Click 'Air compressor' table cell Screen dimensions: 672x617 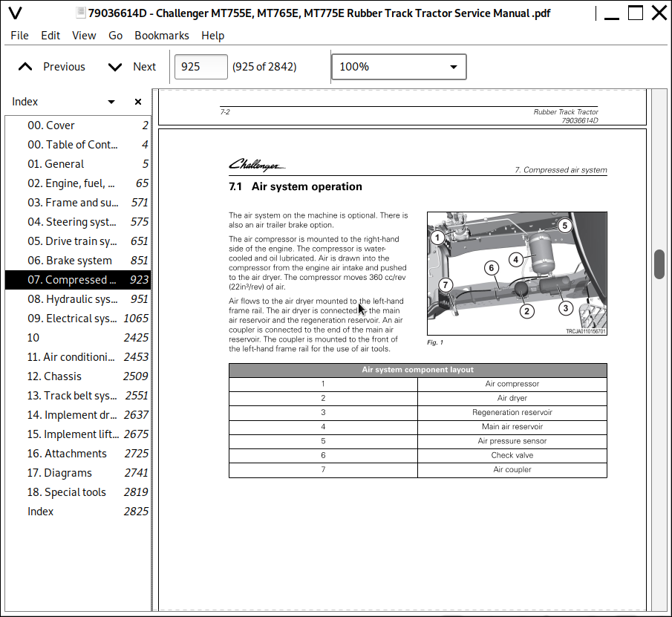pyautogui.click(x=512, y=384)
